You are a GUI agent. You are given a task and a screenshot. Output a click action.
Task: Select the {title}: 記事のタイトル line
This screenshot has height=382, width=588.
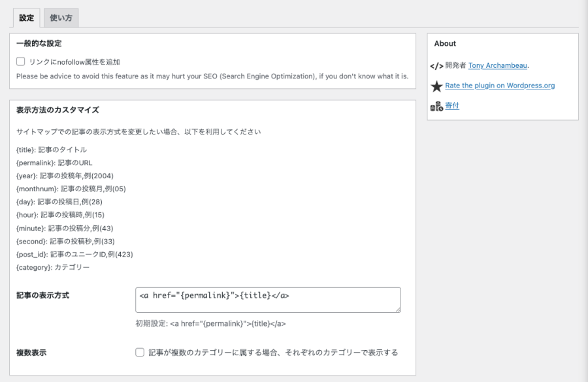52,150
